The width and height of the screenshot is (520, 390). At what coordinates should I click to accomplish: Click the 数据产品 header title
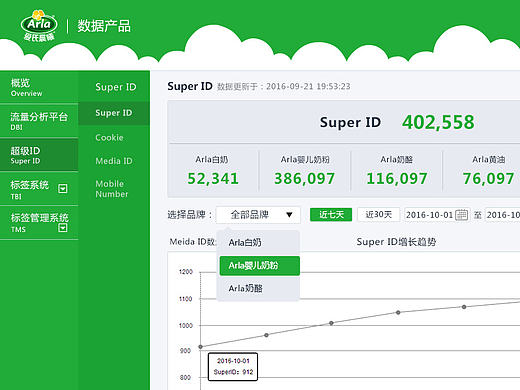104,26
